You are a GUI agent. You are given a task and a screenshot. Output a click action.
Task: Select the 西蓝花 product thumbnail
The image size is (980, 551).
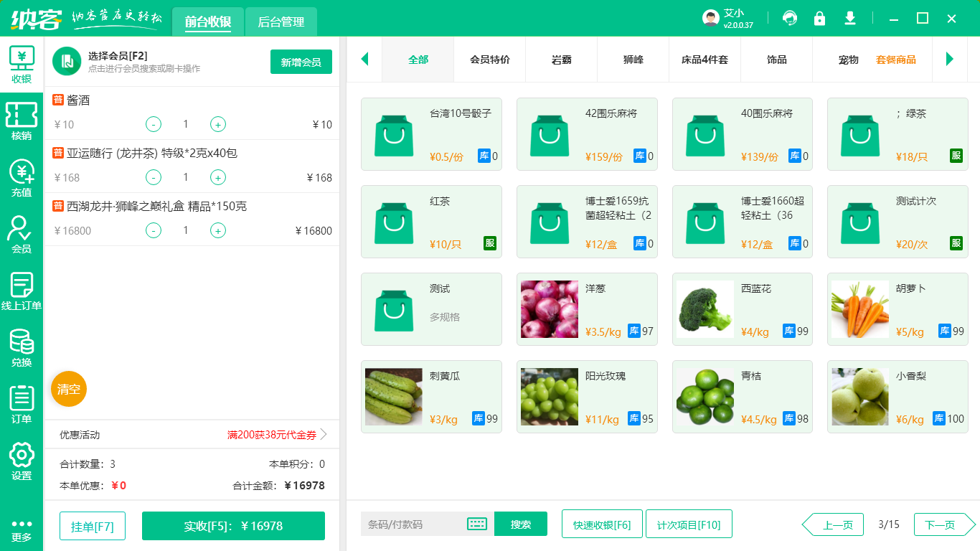(705, 309)
